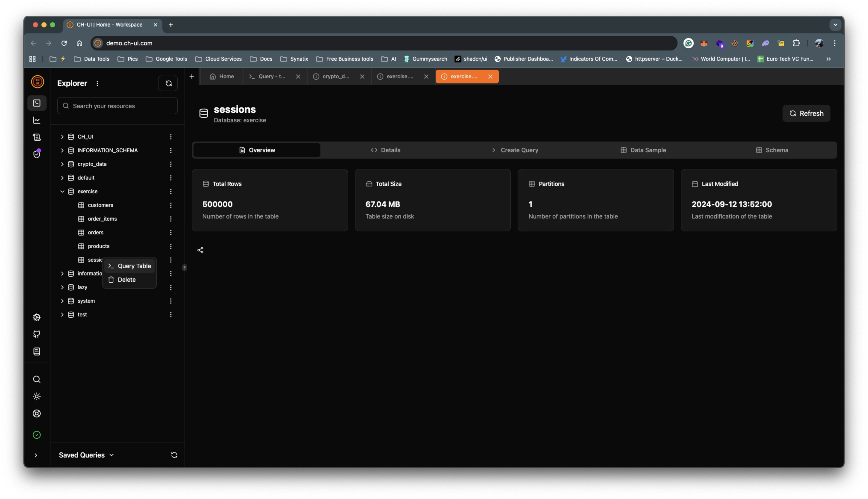The image size is (868, 499).
Task: Expand the lazy database node
Action: tap(62, 287)
